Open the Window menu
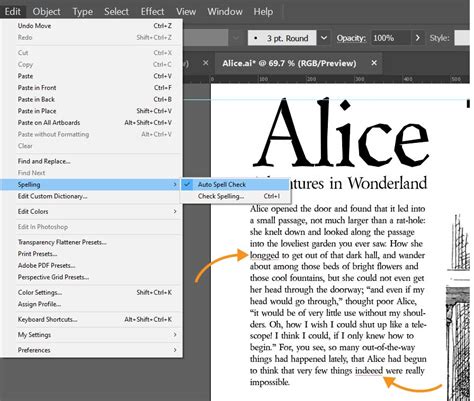 (x=225, y=11)
